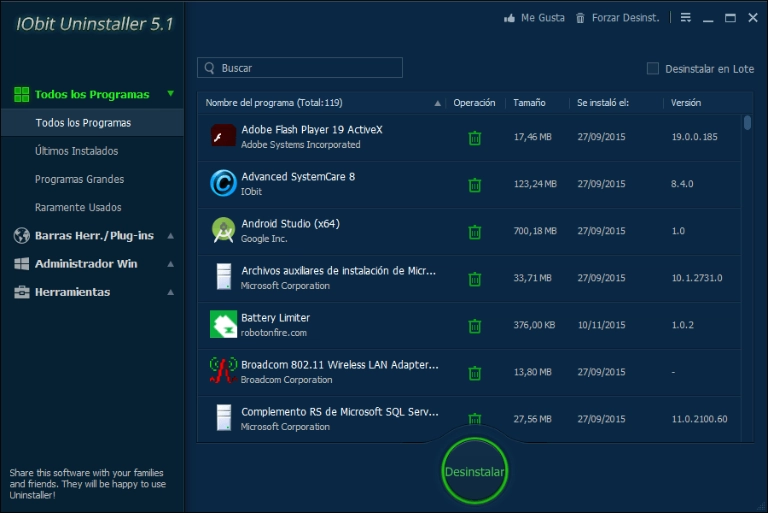
Task: Click the trash icon for Adobe Flash Player
Action: tap(475, 138)
